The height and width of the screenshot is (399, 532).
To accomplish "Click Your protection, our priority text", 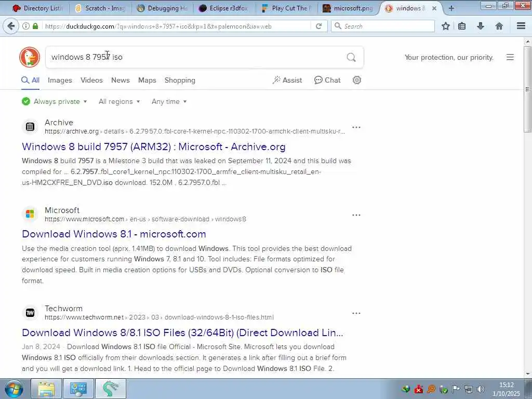I will pyautogui.click(x=449, y=57).
